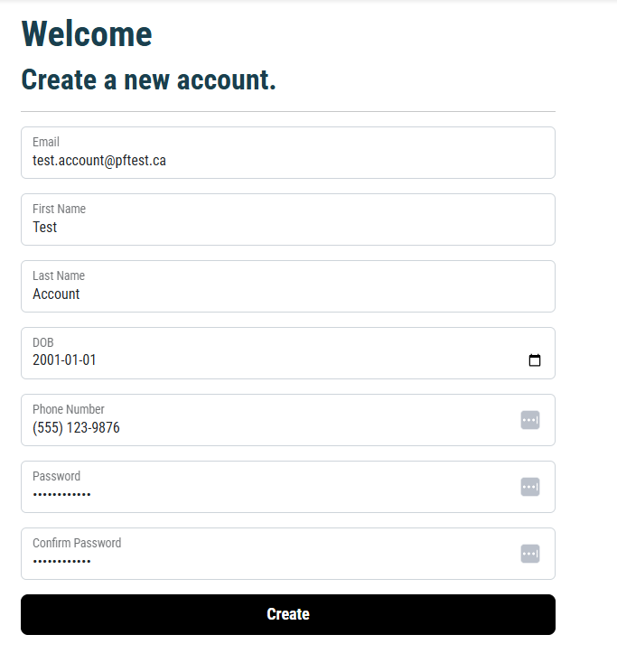This screenshot has height=672, width=617.
Task: Click the Welcome heading
Action: (87, 34)
